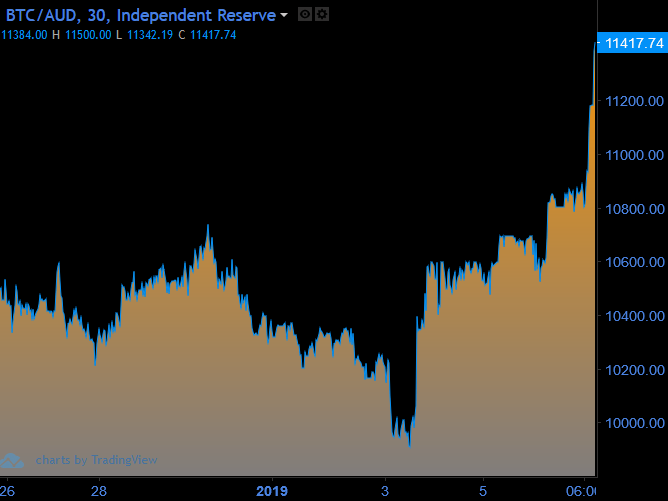Click price axis label 10200.00
The image size is (668, 501).
634,370
